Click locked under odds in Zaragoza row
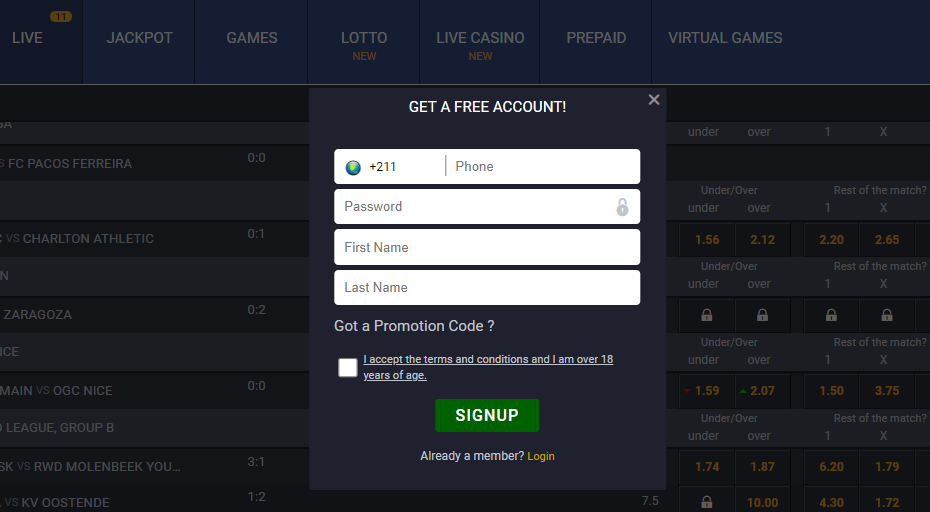 [x=706, y=315]
